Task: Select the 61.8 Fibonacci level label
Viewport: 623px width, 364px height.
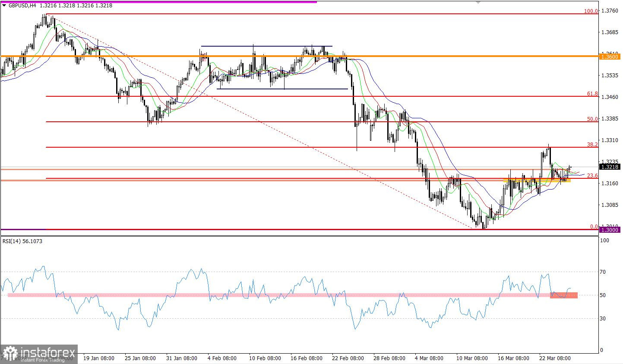Action: [592, 93]
